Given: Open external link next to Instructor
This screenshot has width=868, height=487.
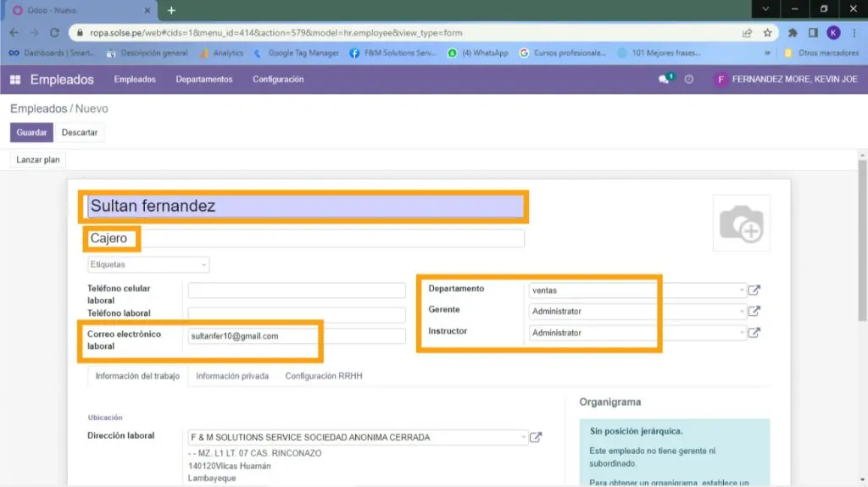Looking at the screenshot, I should click(x=754, y=333).
